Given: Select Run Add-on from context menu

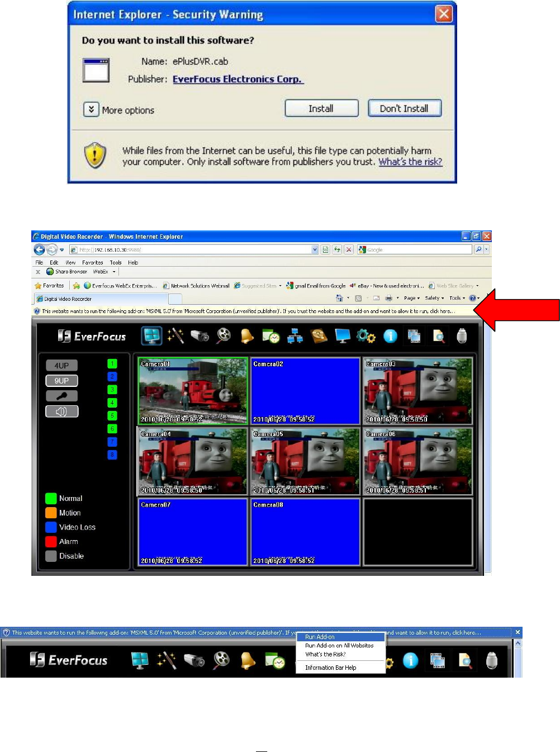Looking at the screenshot, I should coord(340,637).
